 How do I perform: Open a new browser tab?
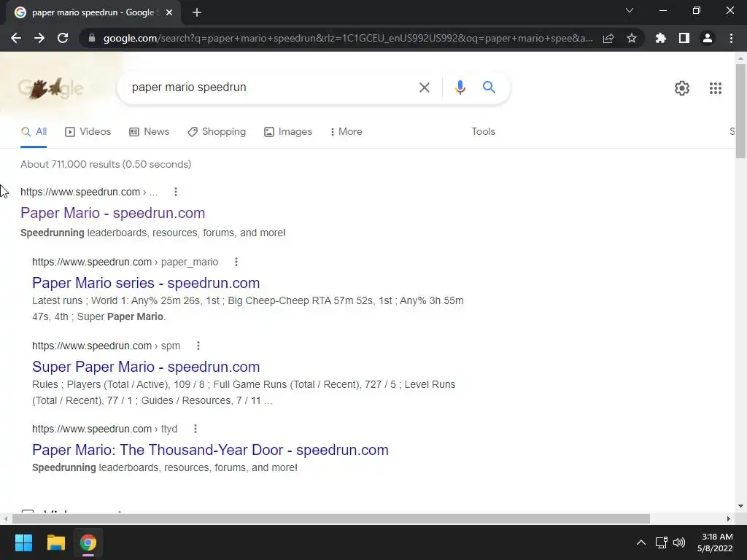click(x=197, y=12)
